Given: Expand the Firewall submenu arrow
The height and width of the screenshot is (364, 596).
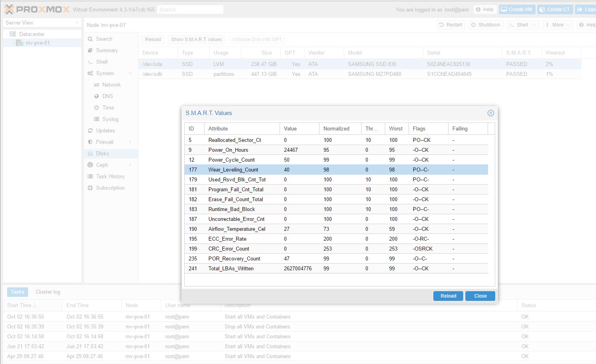Looking at the screenshot, I should [x=130, y=142].
